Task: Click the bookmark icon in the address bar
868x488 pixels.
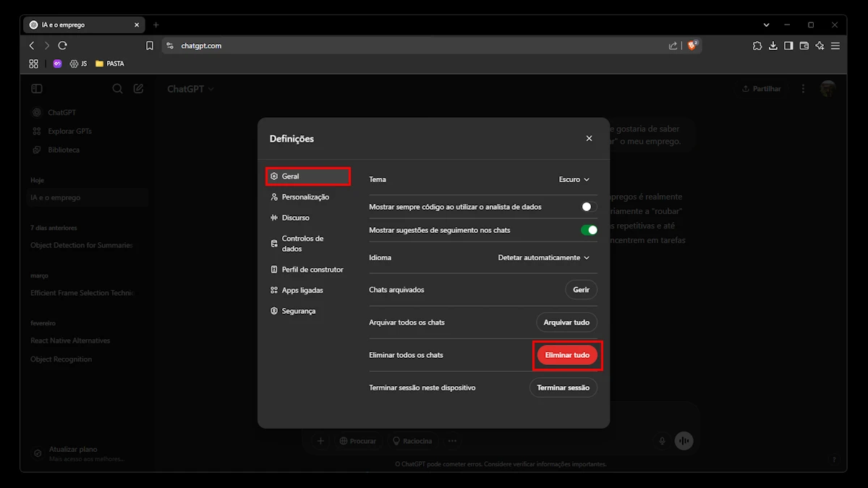Action: coord(150,46)
